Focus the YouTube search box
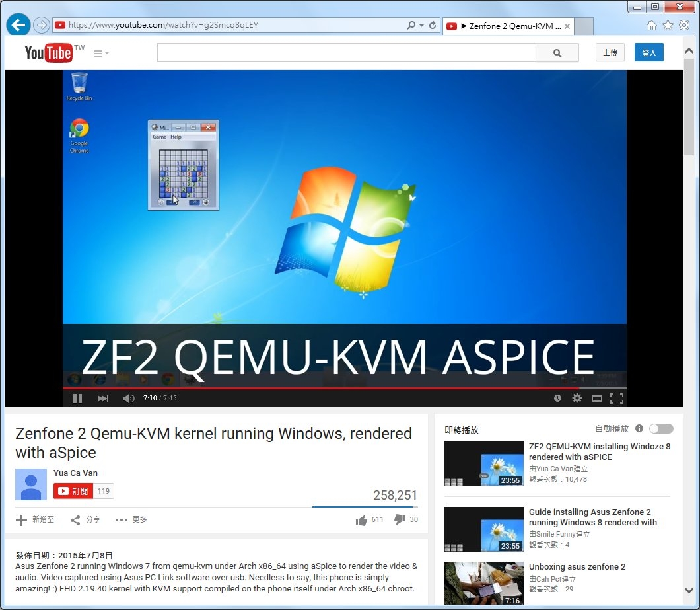This screenshot has width=700, height=610. 347,53
